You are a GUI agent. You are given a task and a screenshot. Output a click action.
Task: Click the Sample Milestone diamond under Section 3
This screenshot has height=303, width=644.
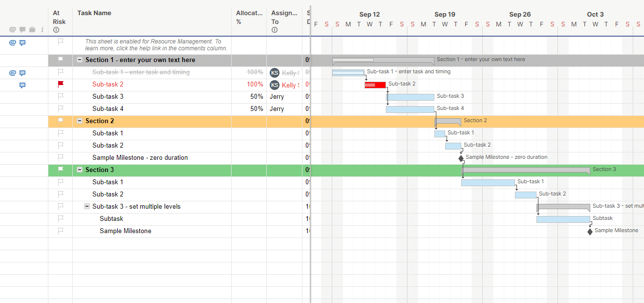[590, 232]
